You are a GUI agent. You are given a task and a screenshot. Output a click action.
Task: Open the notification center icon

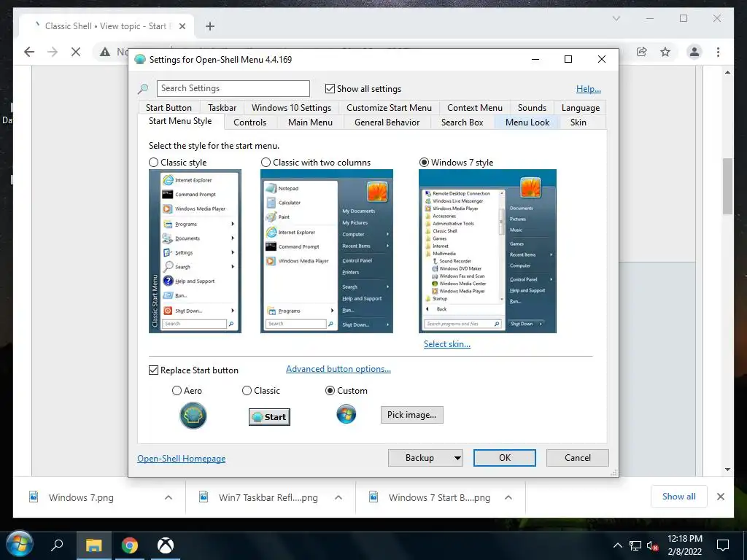point(723,545)
